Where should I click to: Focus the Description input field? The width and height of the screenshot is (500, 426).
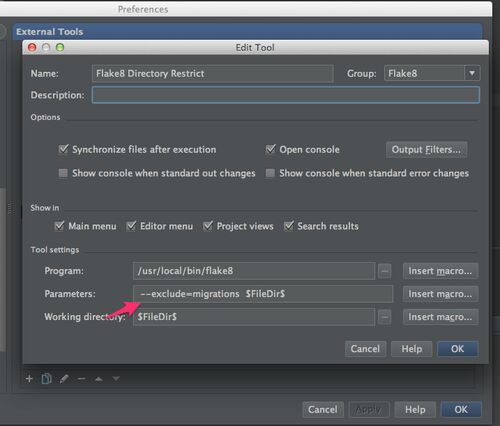pyautogui.click(x=286, y=95)
